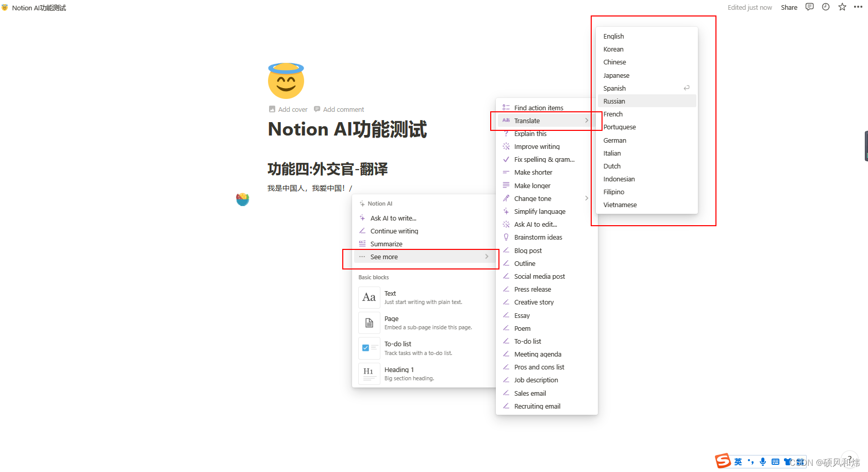Image resolution: width=868 pixels, height=472 pixels.
Task: Click the Simplify language sparkle icon
Action: [x=506, y=211]
